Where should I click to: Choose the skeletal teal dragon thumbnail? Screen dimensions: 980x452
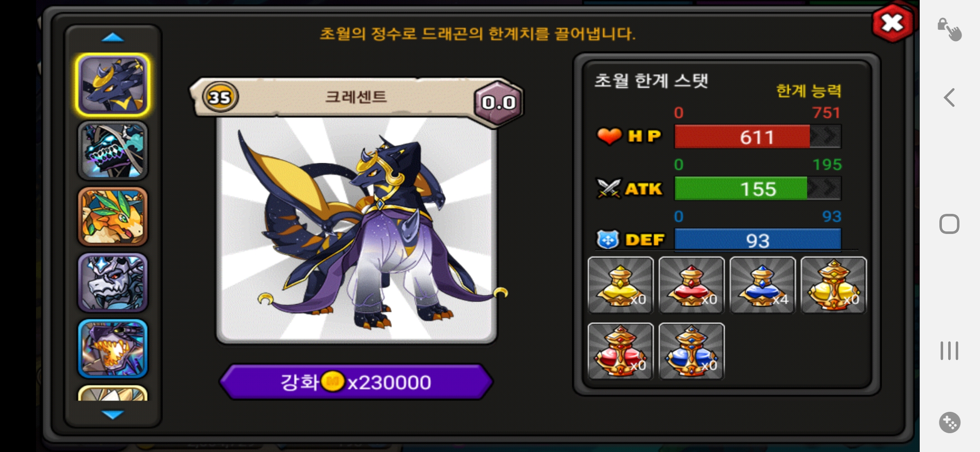click(x=113, y=151)
